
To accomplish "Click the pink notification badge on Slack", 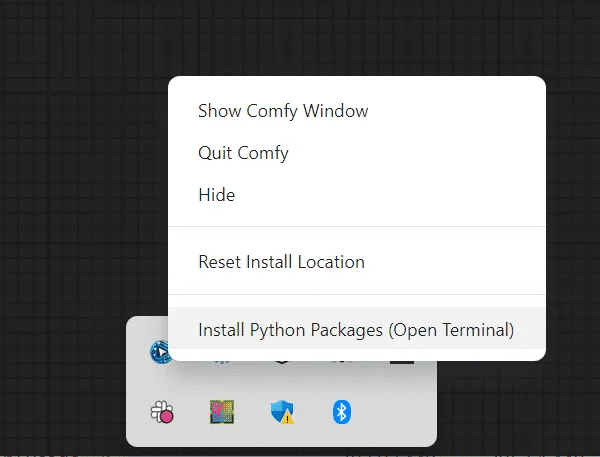I will pos(167,417).
